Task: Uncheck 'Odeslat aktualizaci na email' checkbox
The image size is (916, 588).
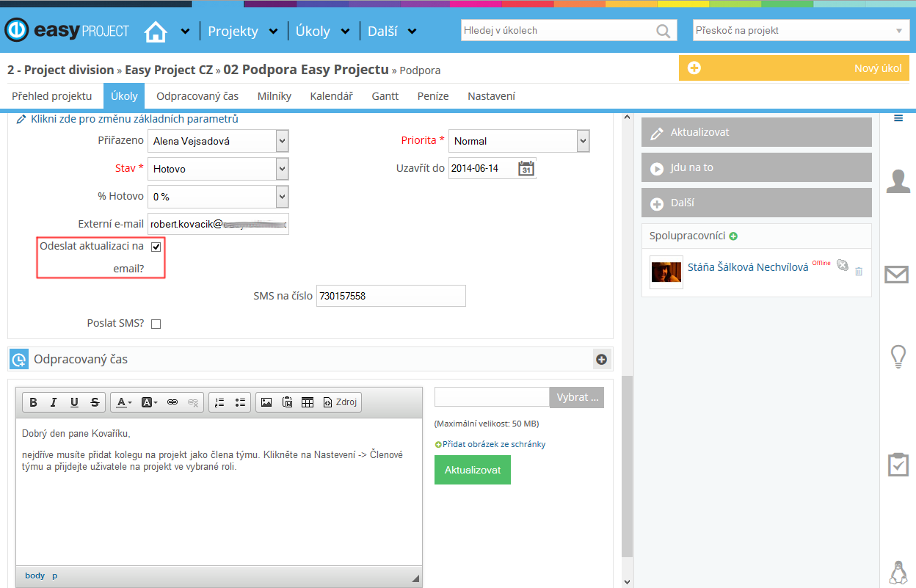Action: point(156,247)
